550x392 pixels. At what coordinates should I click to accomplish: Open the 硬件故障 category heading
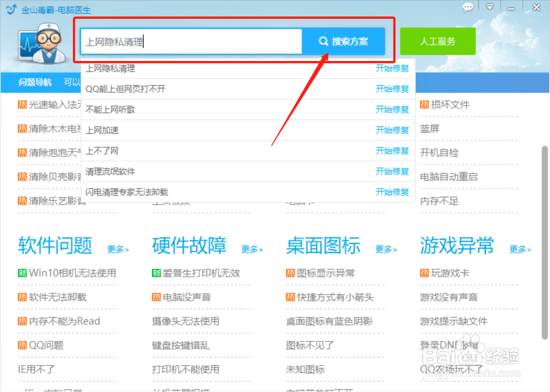click(x=189, y=246)
